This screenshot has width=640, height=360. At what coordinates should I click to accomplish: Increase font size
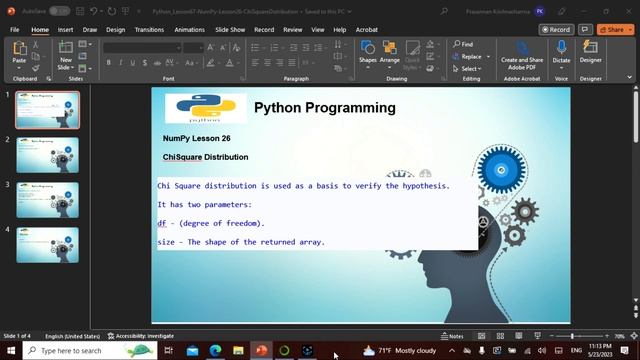[x=211, y=48]
